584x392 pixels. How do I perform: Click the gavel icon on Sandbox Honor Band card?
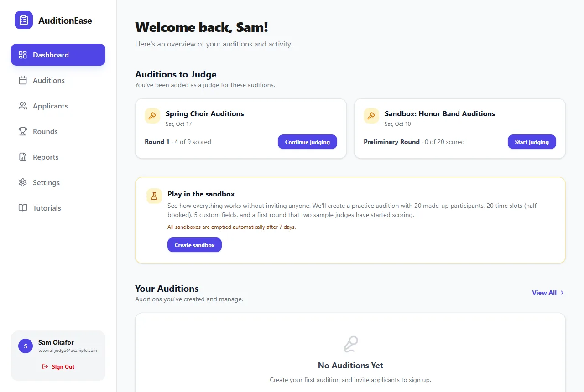pos(371,116)
